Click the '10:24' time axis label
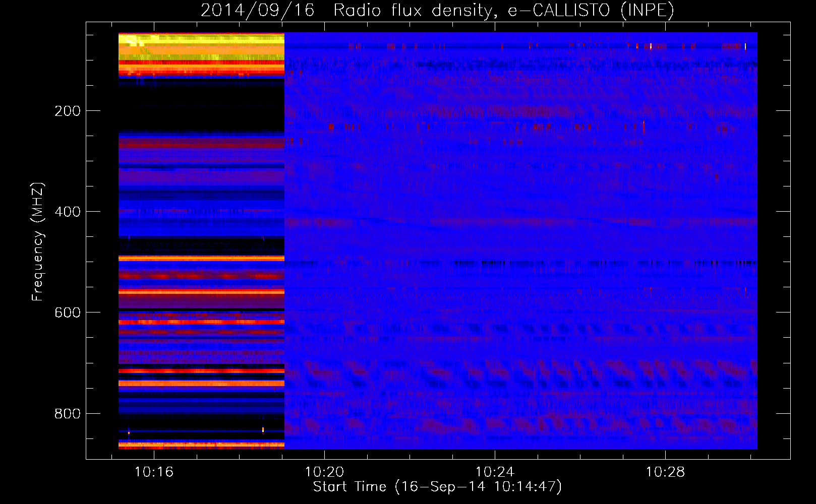Image resolution: width=816 pixels, height=504 pixels. (x=495, y=472)
